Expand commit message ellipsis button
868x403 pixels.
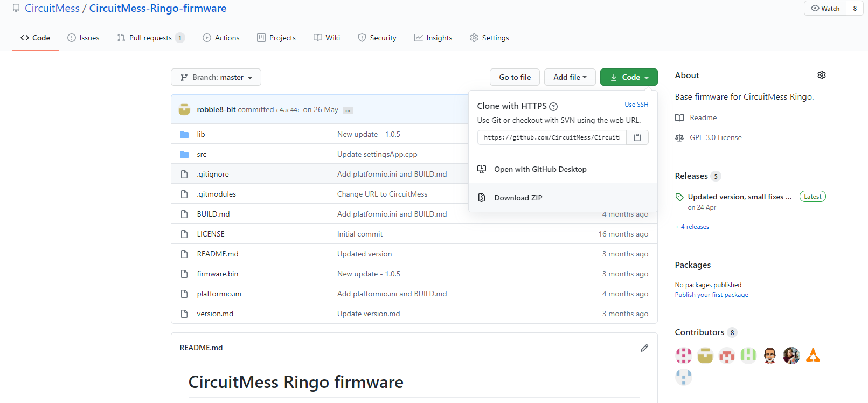coord(348,110)
